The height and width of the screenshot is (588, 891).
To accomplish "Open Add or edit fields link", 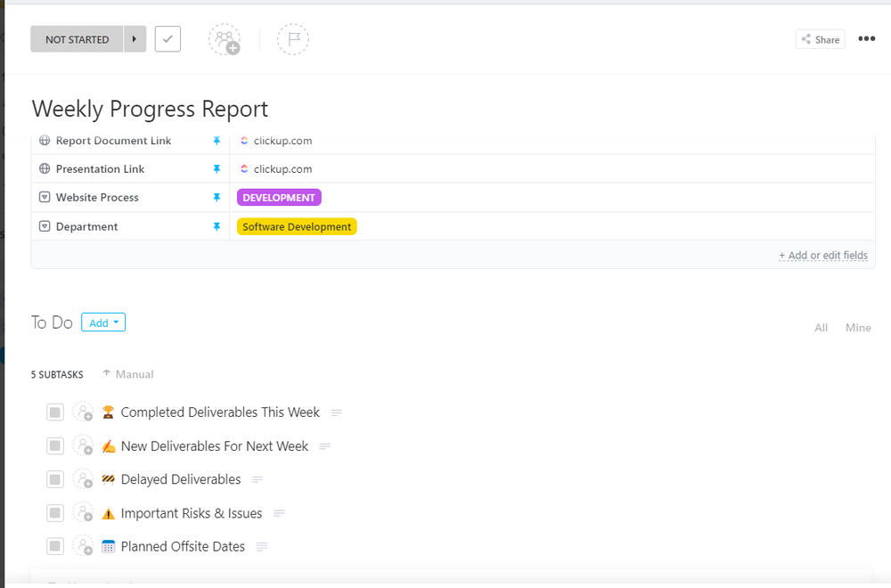I will click(823, 255).
